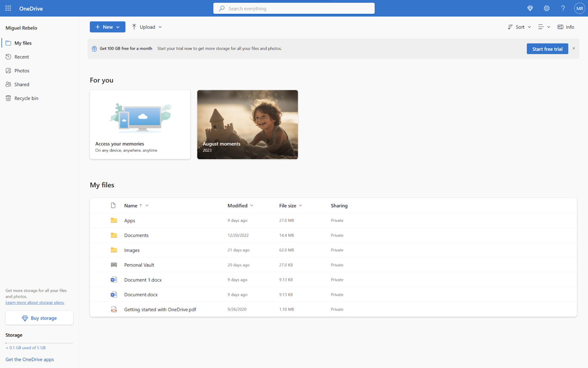Click the OneDrive title in the header

(31, 8)
